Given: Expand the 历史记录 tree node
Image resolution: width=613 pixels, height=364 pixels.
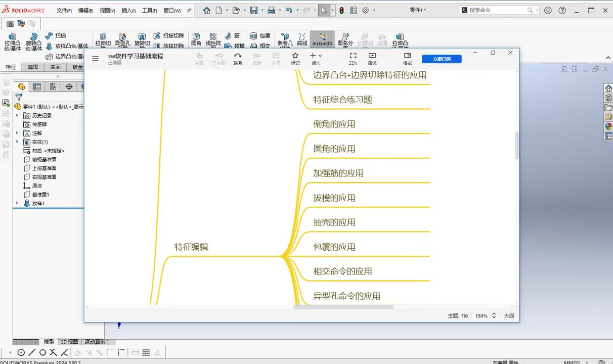Looking at the screenshot, I should tap(17, 115).
